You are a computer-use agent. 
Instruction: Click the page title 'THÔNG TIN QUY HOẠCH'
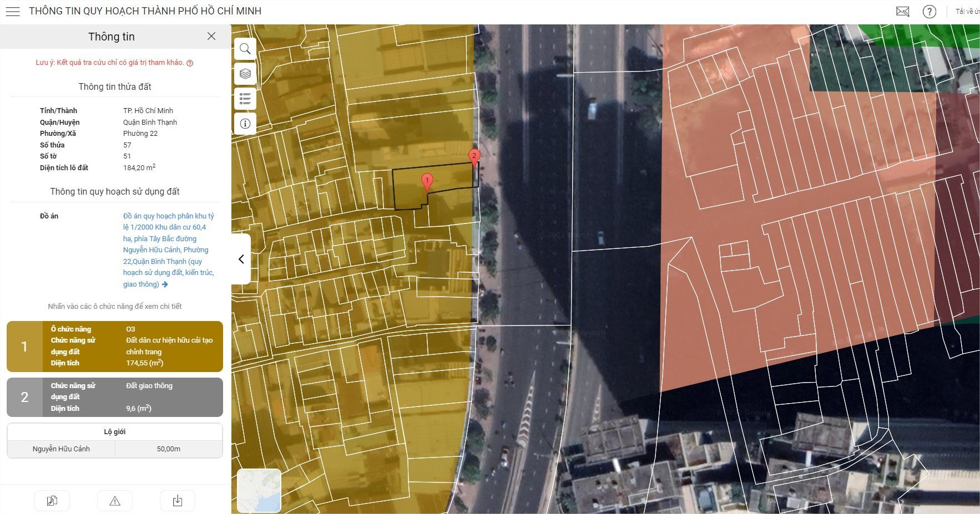point(145,11)
